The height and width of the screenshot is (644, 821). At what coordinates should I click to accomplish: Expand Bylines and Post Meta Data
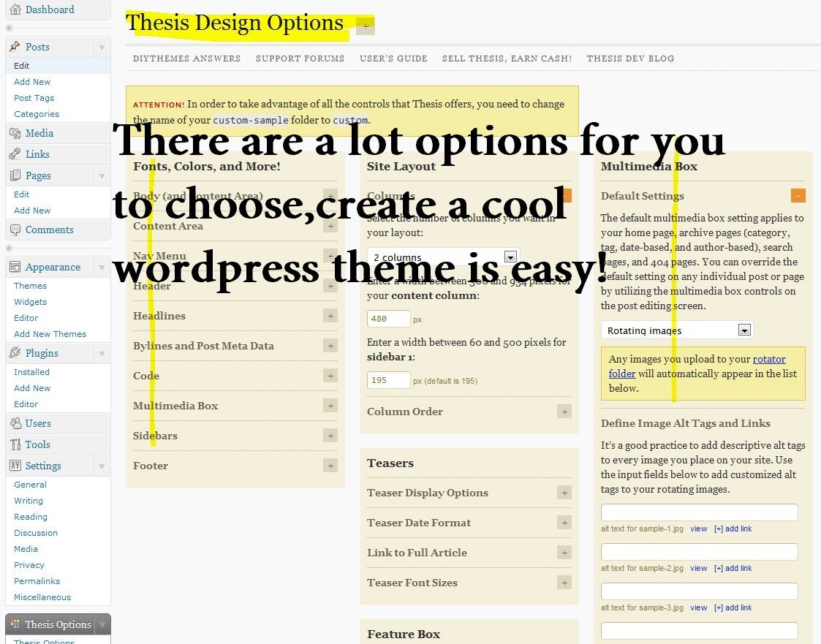330,346
